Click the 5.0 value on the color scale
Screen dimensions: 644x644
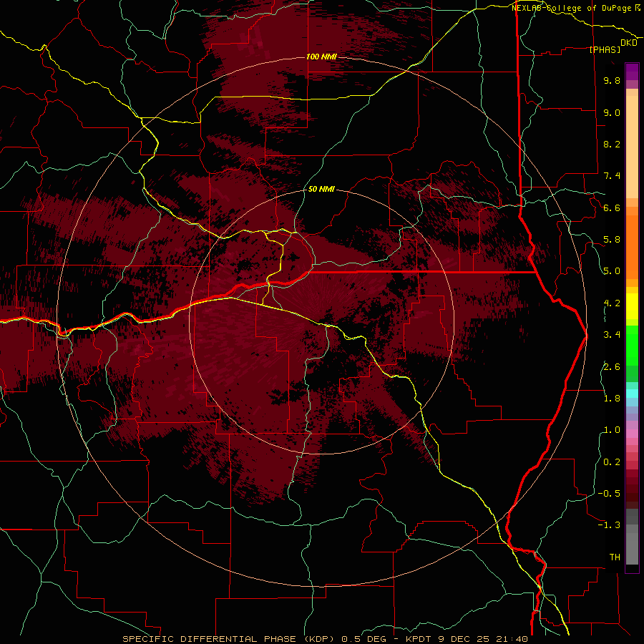(612, 271)
